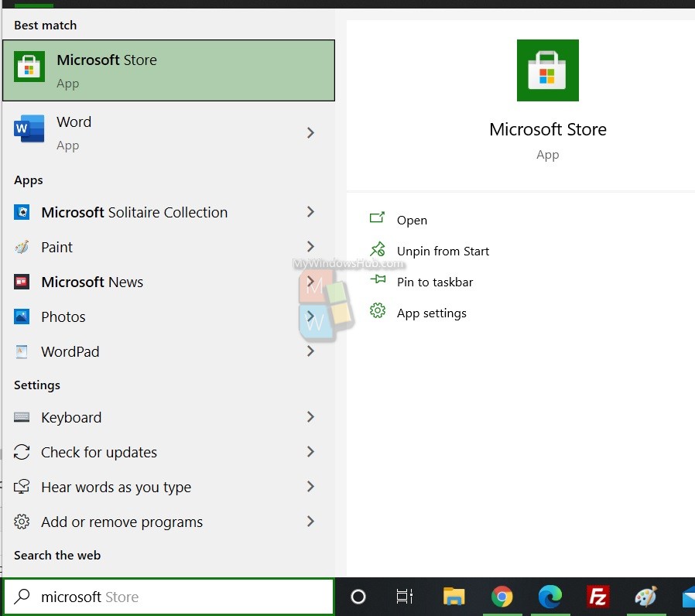Open Paint from the taskbar
The height and width of the screenshot is (616, 695).
(x=645, y=597)
